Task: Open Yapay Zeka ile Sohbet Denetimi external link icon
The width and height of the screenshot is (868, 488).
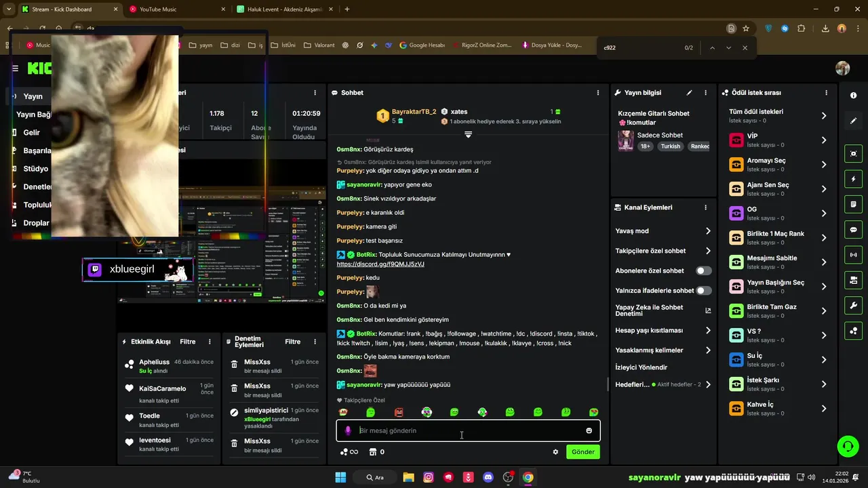Action: (708, 310)
